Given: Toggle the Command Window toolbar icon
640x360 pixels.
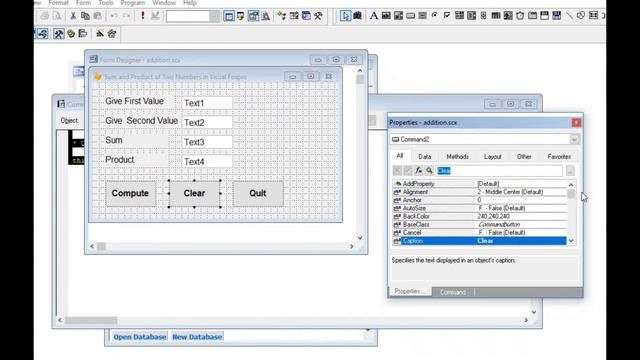Looking at the screenshot, I should pos(229,16).
